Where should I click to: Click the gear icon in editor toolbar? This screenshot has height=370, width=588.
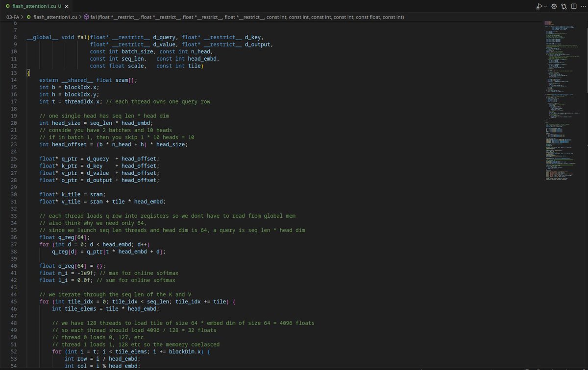554,6
